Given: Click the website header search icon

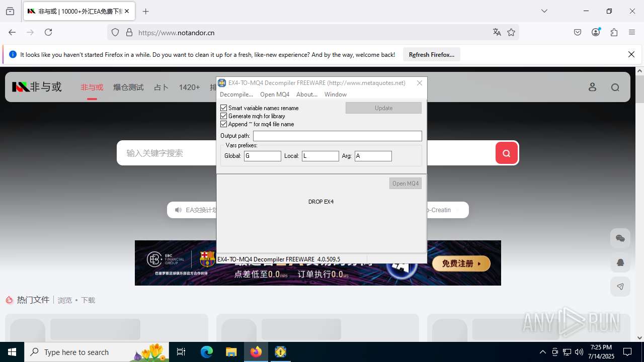Looking at the screenshot, I should 615,87.
